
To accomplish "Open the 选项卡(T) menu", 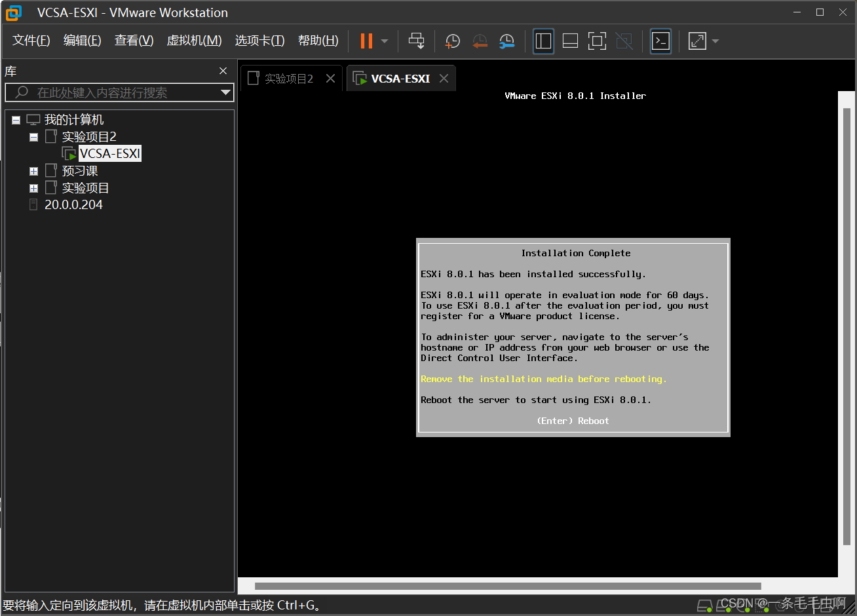I will click(259, 41).
